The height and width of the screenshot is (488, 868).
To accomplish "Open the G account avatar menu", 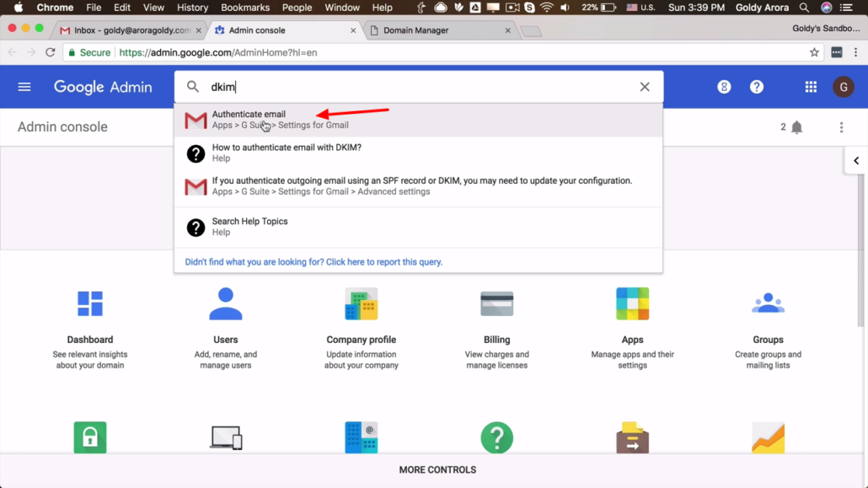I will point(844,87).
